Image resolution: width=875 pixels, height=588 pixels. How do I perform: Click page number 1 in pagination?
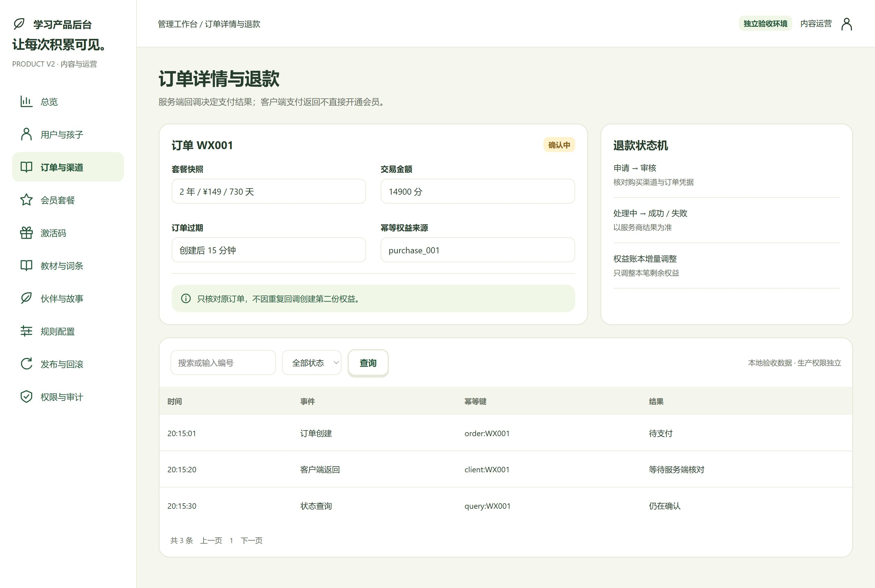[232, 540]
